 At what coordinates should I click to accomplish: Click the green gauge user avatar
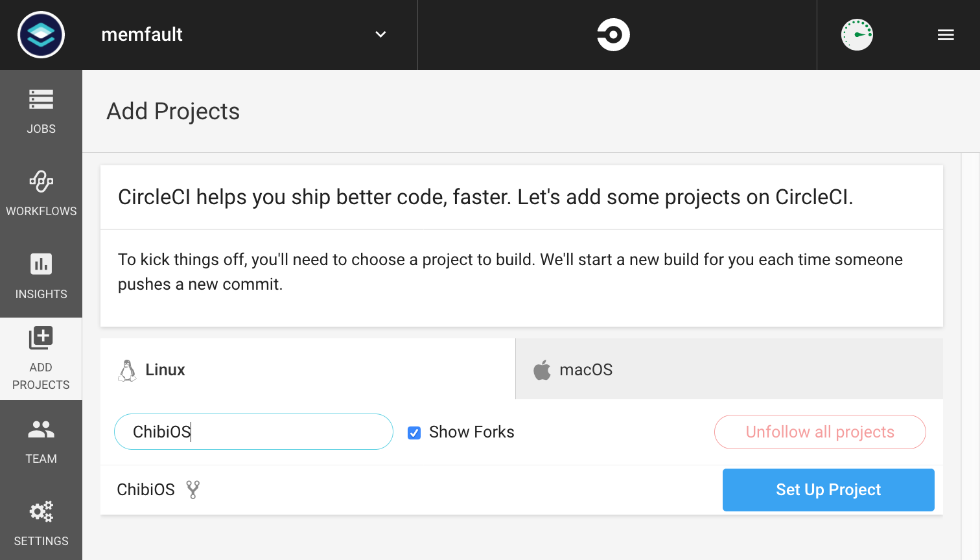pos(857,35)
